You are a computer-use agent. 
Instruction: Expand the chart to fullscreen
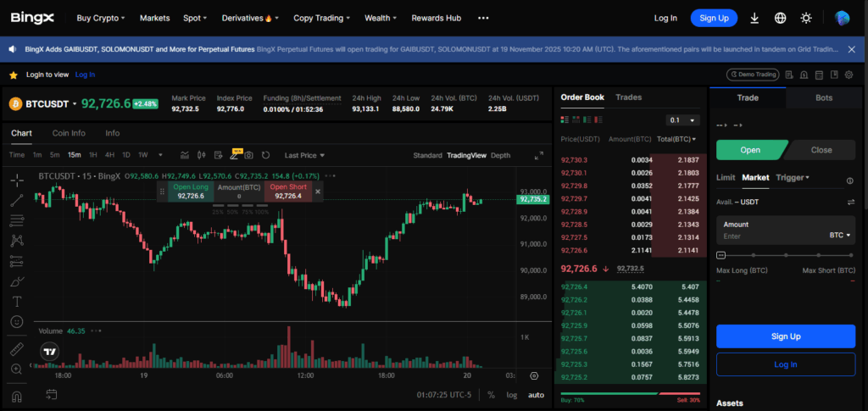pyautogui.click(x=538, y=155)
